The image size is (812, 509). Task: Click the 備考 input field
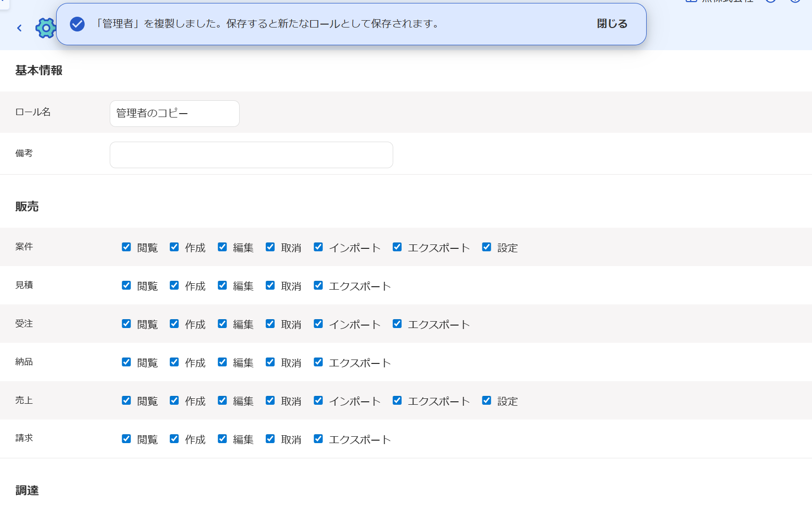point(251,155)
